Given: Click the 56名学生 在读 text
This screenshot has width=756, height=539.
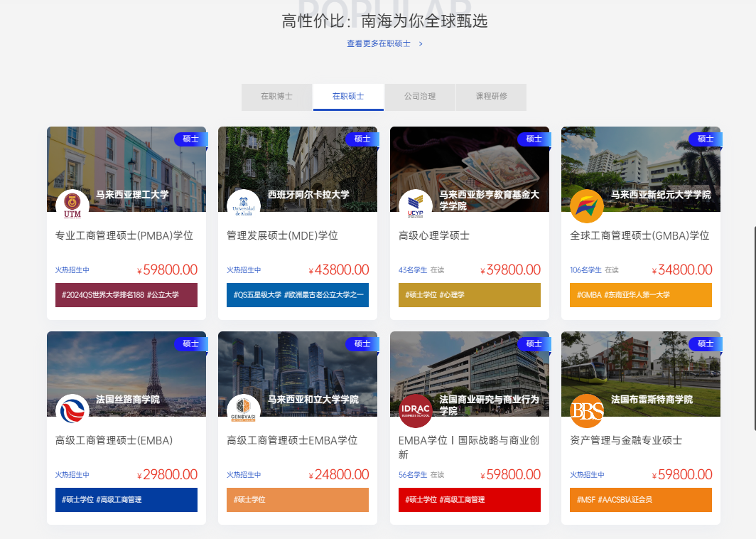Looking at the screenshot, I should pos(421,475).
